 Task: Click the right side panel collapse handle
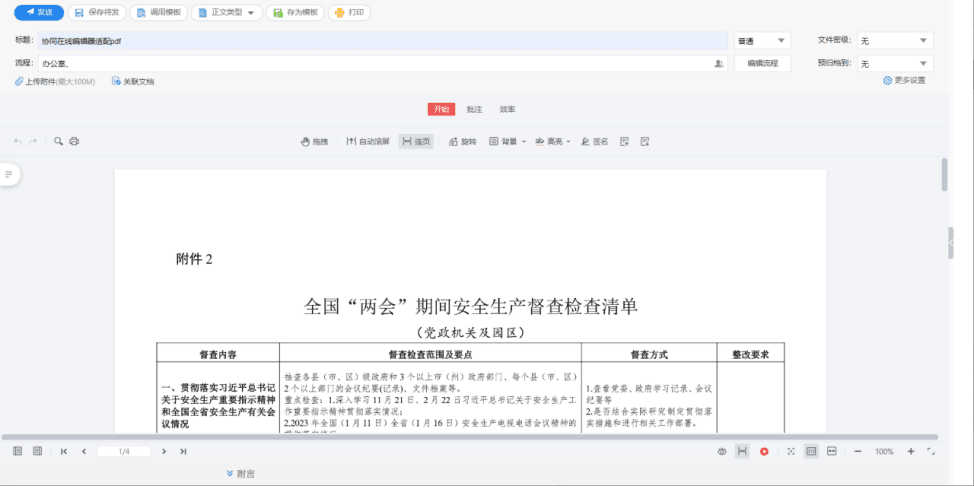(951, 243)
